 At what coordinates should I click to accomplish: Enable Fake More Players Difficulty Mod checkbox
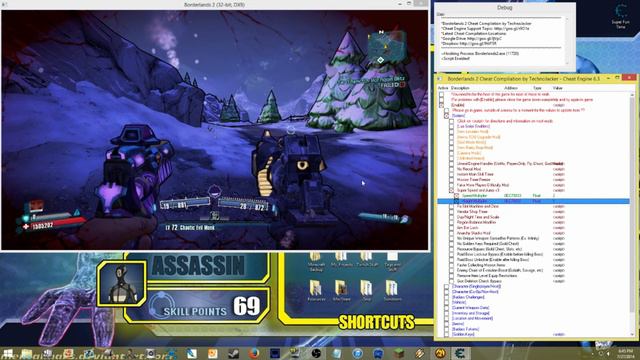coord(451,185)
